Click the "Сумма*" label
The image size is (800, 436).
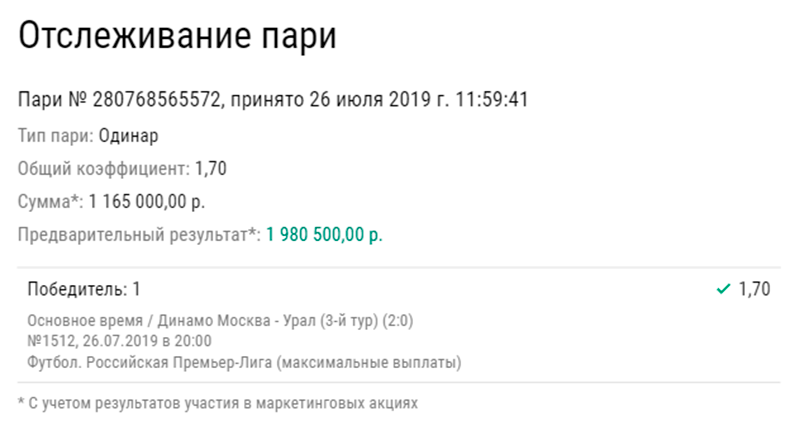click(51, 202)
